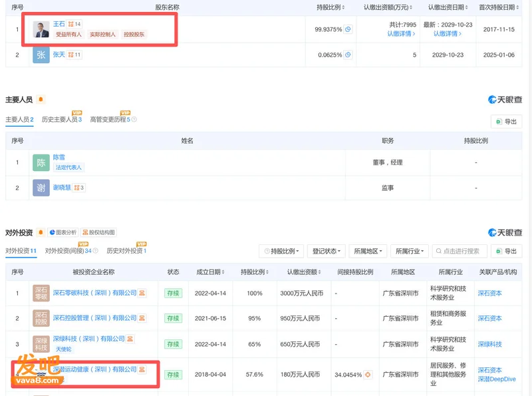Open 王石's related companies badge 14
The width and height of the screenshot is (532, 396).
point(74,24)
